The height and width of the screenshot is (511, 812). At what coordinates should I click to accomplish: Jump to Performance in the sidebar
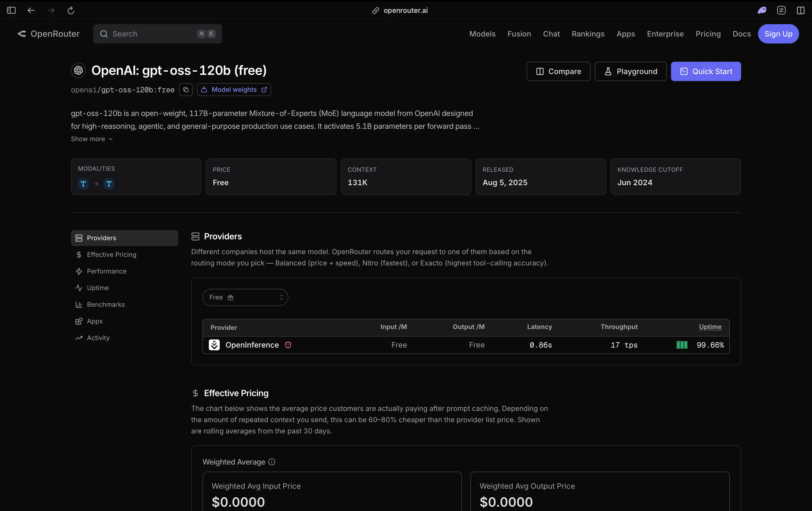(124, 271)
